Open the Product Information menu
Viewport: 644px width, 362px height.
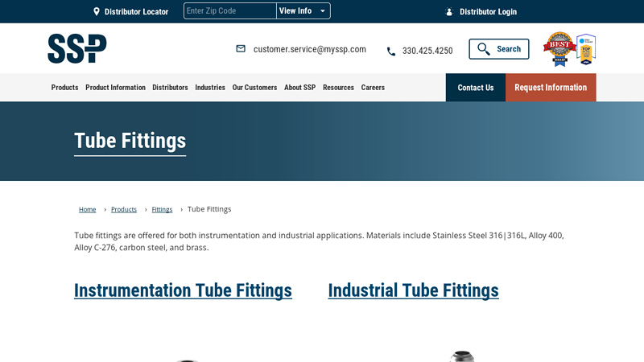[115, 88]
